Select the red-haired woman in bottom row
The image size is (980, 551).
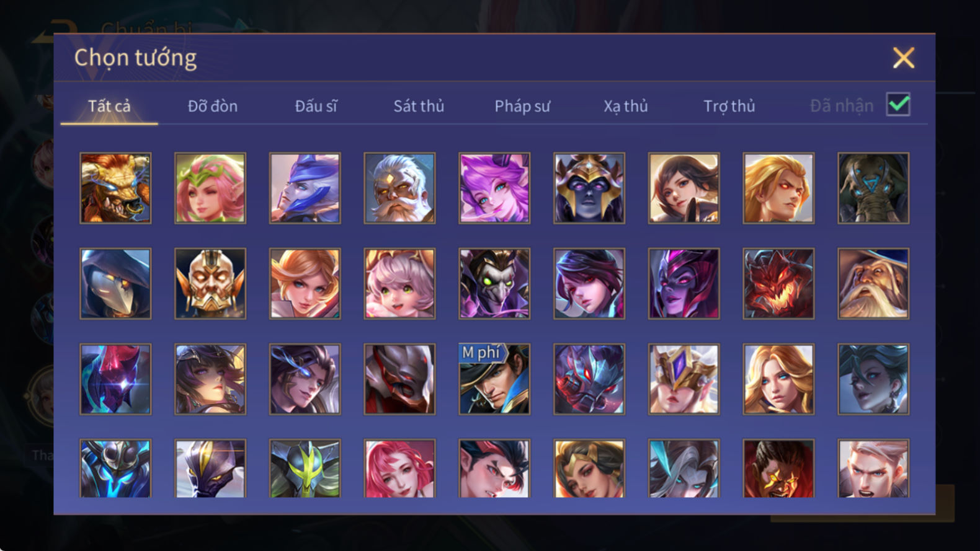click(399, 469)
